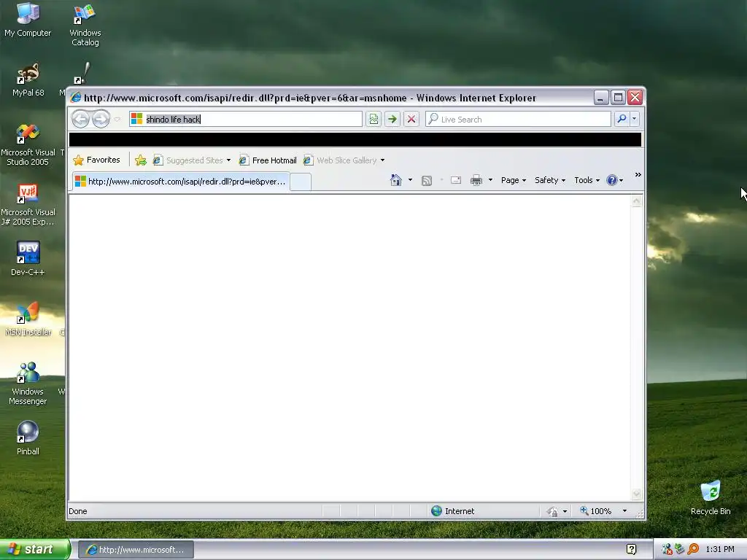747x560 pixels.
Task: Click the Compatibility View icon
Action: (373, 119)
